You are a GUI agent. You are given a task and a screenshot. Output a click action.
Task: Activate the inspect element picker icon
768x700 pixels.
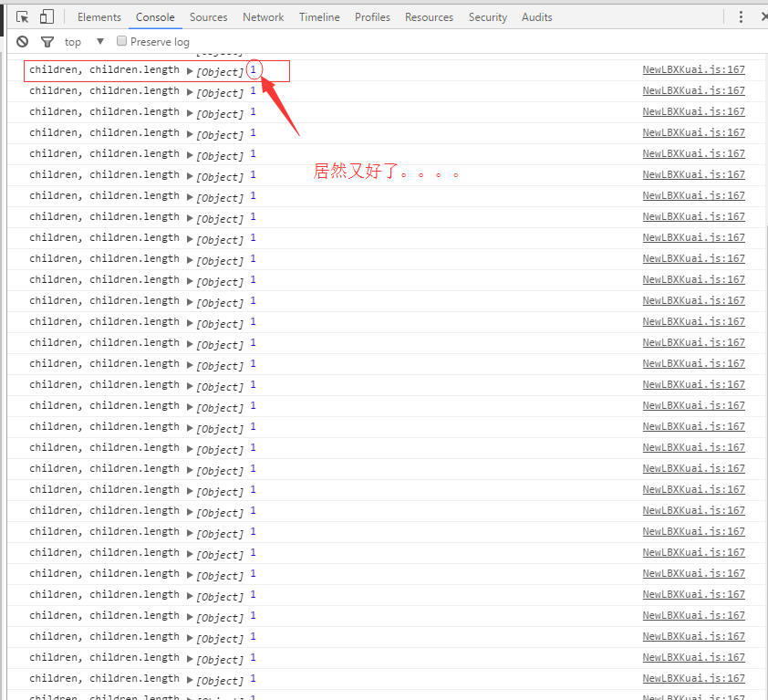23,17
